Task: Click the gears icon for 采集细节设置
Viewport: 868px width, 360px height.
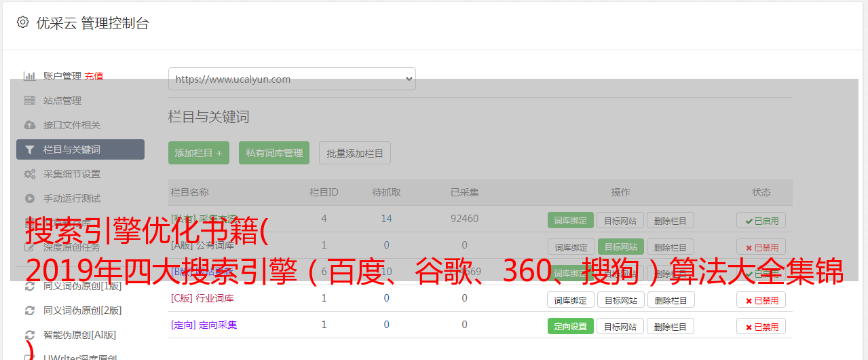Action: [30, 174]
